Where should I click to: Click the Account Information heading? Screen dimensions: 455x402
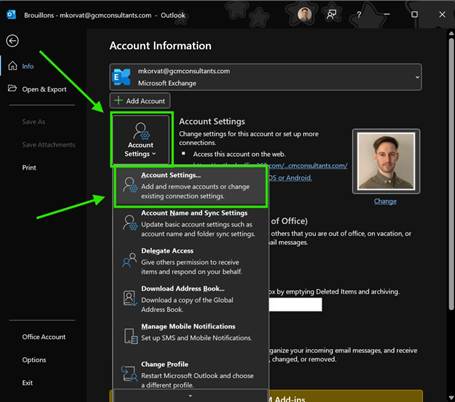point(160,46)
